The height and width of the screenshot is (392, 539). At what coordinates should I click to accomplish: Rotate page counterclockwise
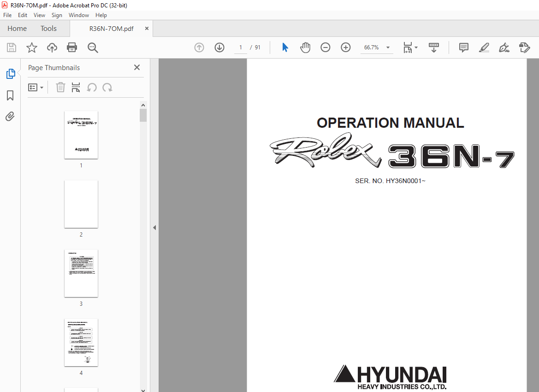91,87
